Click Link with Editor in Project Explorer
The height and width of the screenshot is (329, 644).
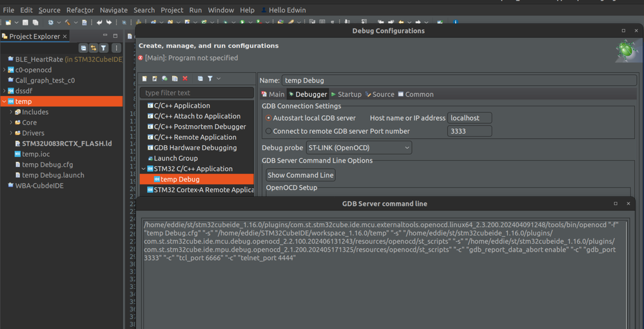[x=93, y=48]
